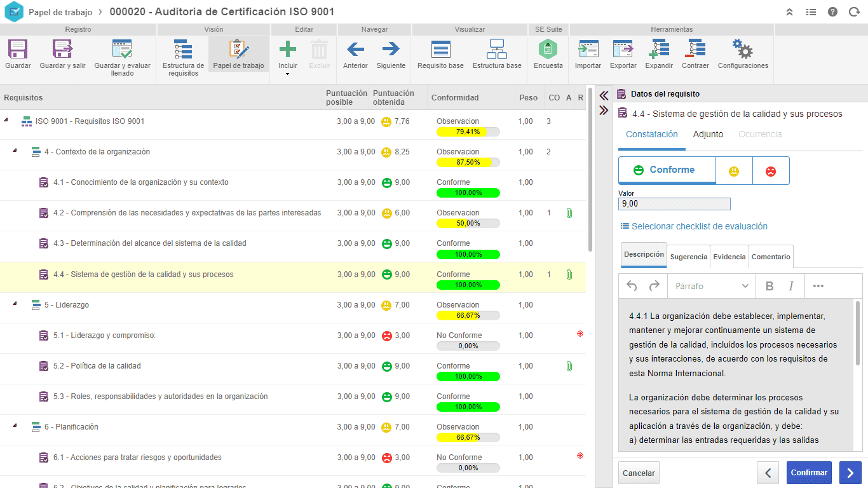
Task: Collapse header with double chevron up icon
Action: click(x=790, y=12)
